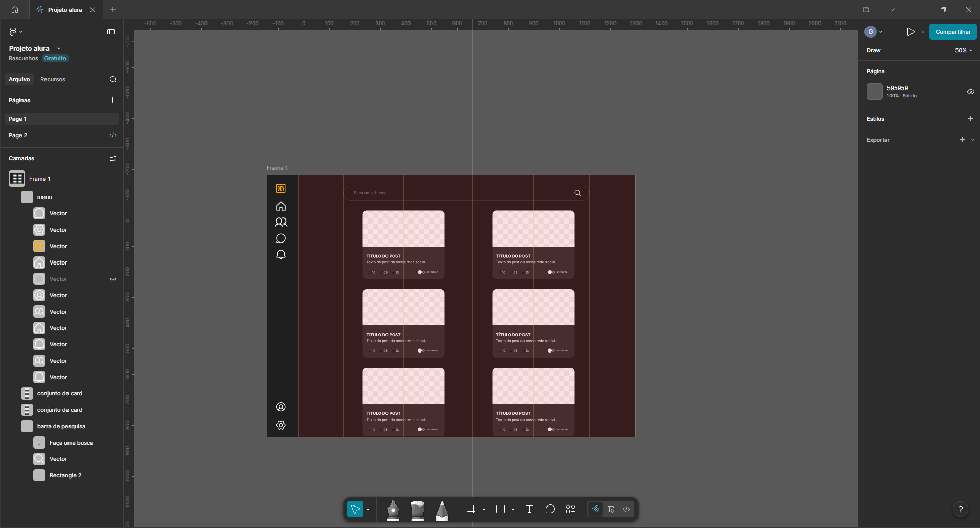Click the magnifier icon in the design search bar

pos(578,193)
